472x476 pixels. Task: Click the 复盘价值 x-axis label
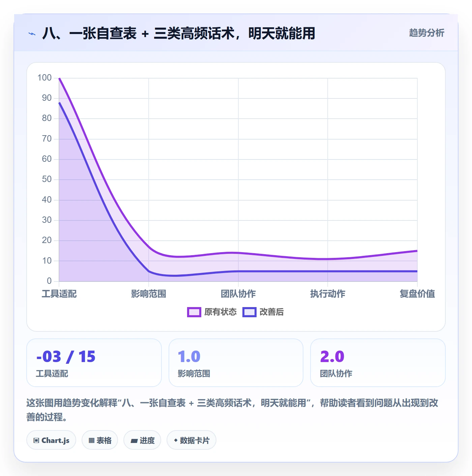pyautogui.click(x=417, y=294)
